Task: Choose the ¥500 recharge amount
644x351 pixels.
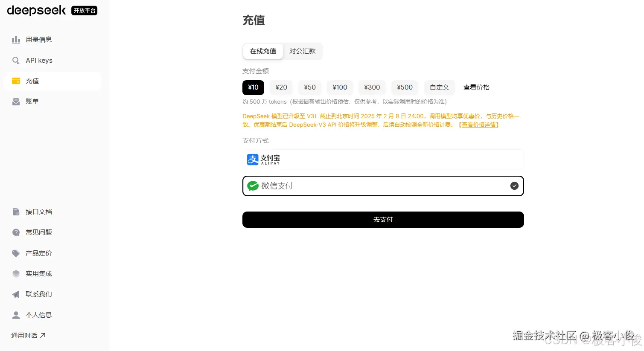Action: pyautogui.click(x=405, y=87)
